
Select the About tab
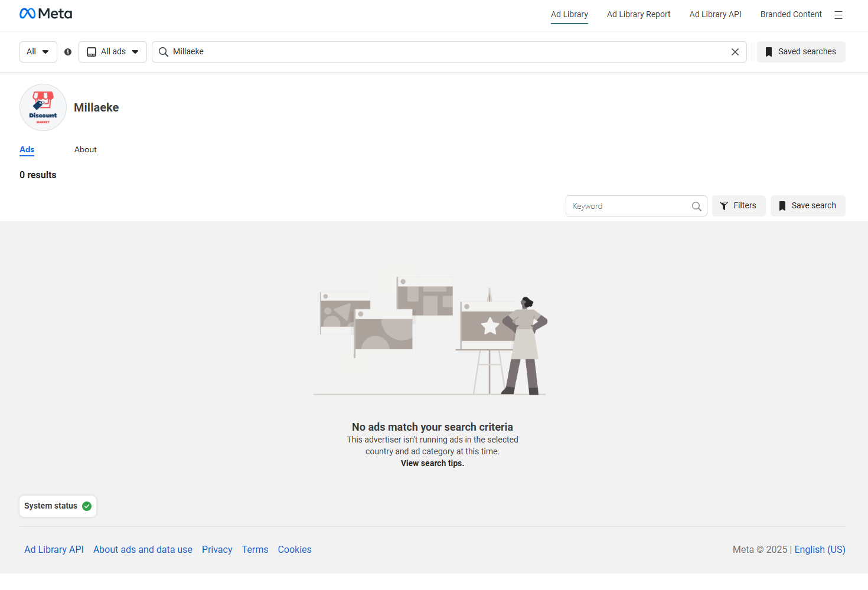85,150
